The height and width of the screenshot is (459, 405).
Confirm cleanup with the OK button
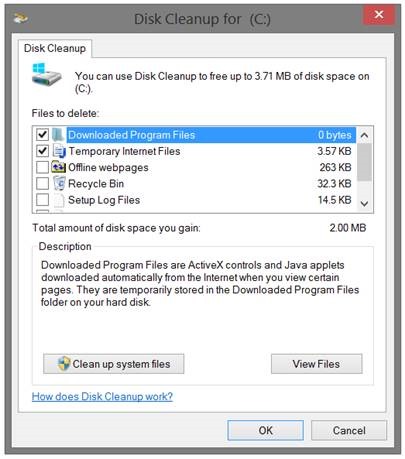pyautogui.click(x=265, y=430)
